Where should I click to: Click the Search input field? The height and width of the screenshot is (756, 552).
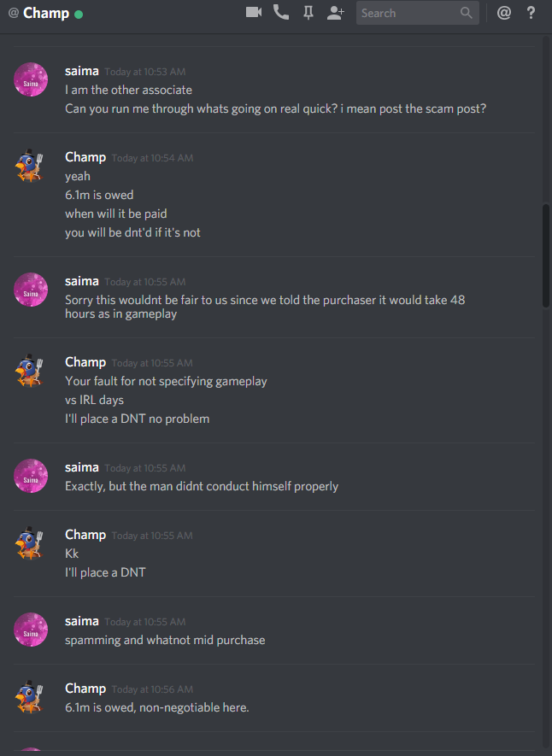(418, 13)
